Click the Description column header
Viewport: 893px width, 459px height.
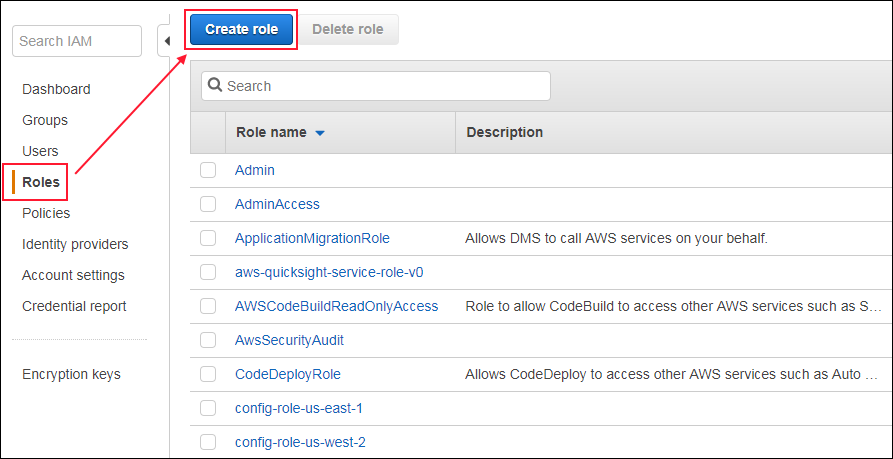(x=505, y=132)
